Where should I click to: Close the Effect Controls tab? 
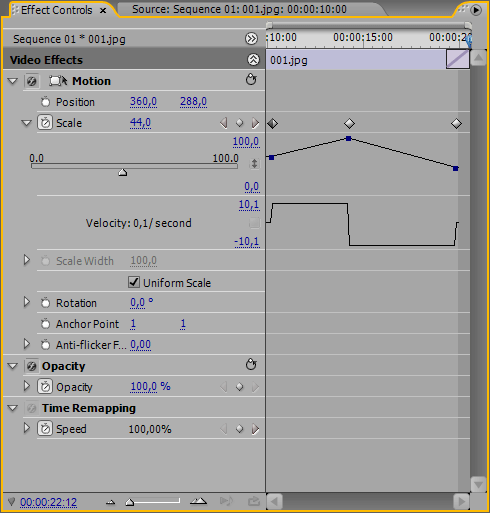[x=103, y=11]
